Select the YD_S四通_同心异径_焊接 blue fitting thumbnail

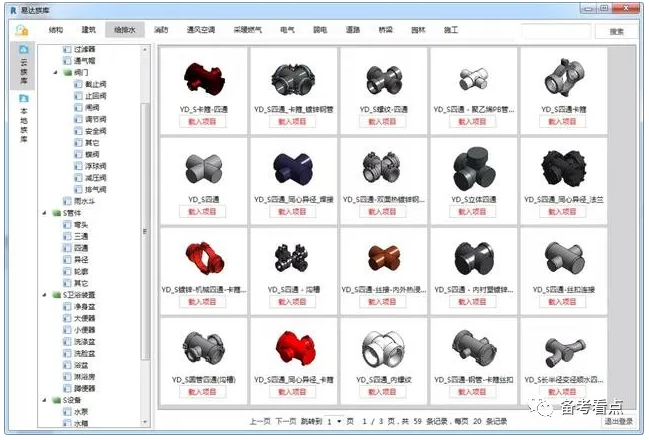coord(293,168)
